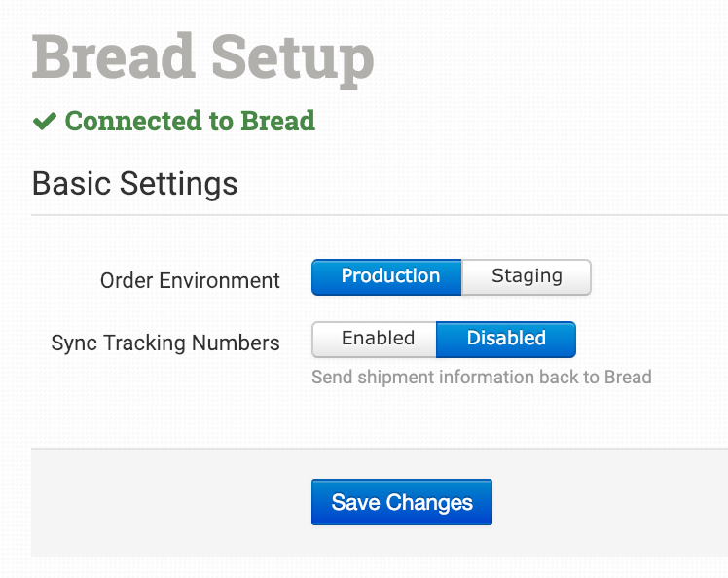Click the Basic Settings section heading
Viewport: 728px width, 578px height.
[134, 183]
